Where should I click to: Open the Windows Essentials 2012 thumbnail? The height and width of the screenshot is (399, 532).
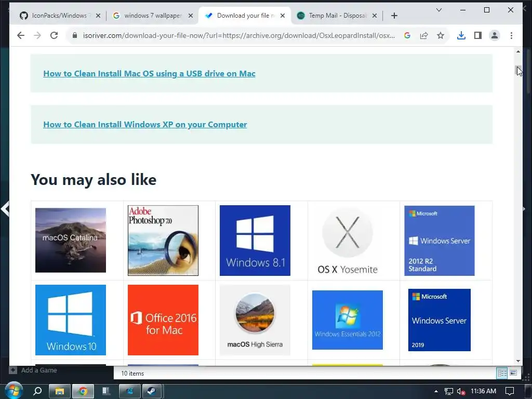coord(348,320)
